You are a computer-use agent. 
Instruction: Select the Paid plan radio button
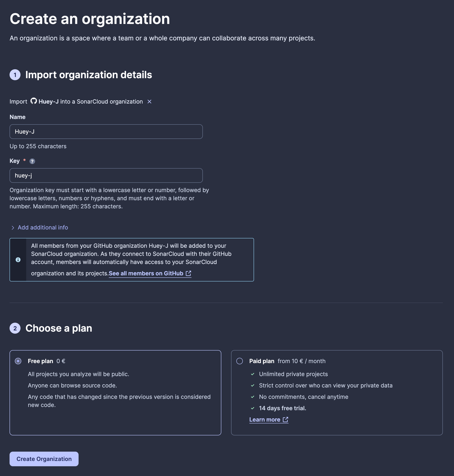(x=240, y=361)
